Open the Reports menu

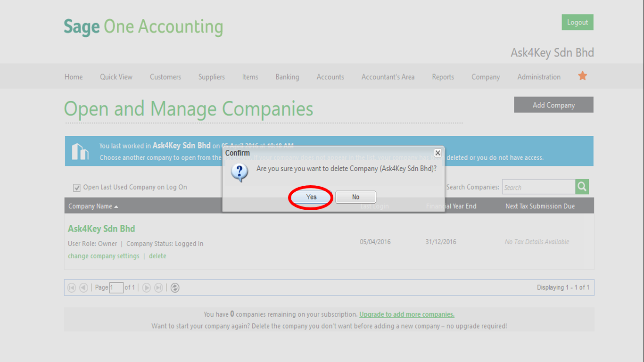click(443, 77)
